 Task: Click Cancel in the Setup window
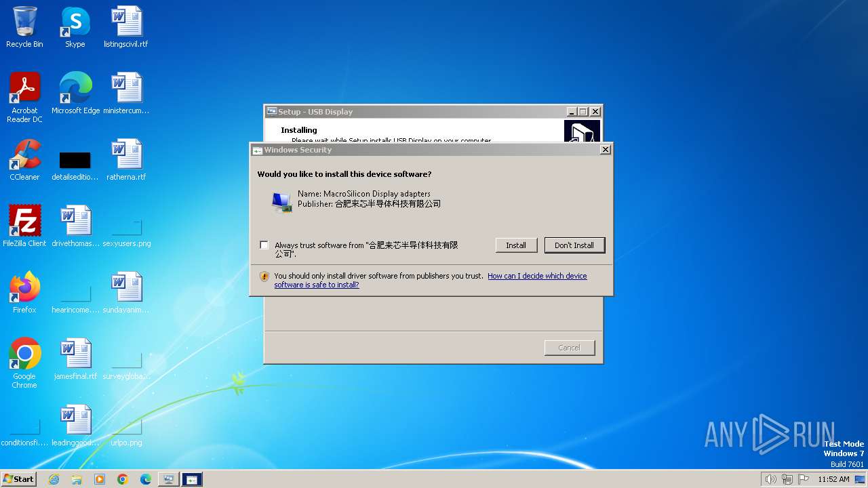point(570,348)
